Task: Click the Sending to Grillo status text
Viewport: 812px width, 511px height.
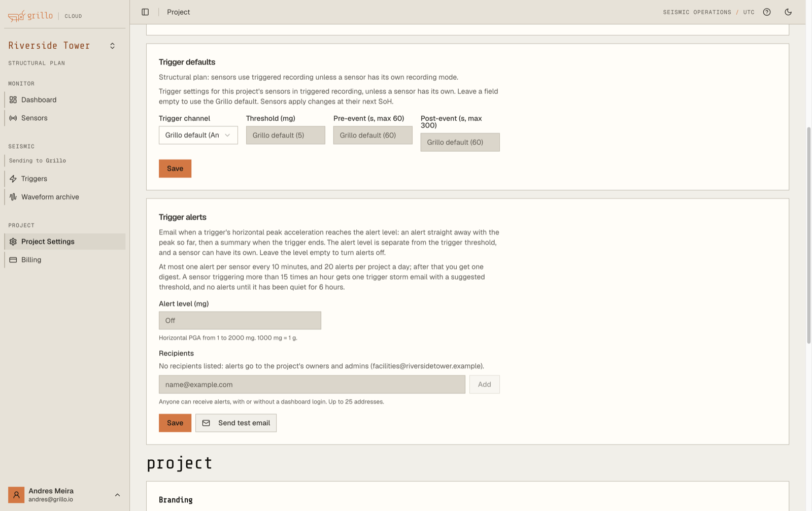Action: pos(38,160)
